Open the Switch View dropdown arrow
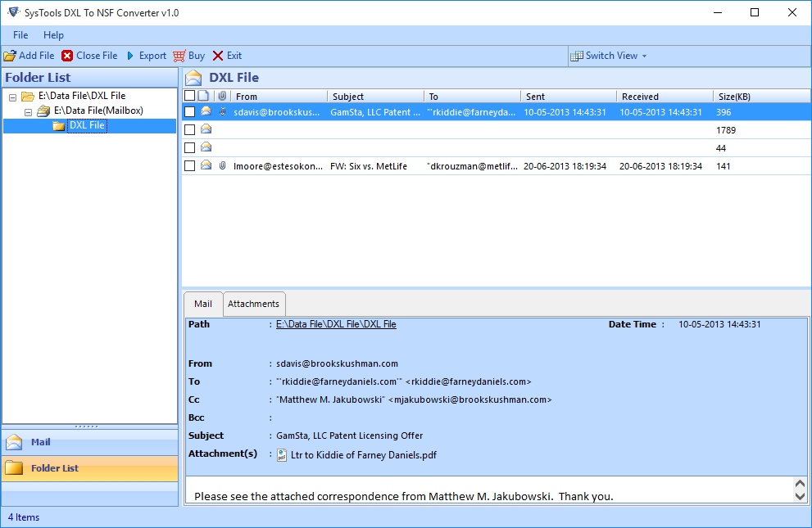 (644, 56)
